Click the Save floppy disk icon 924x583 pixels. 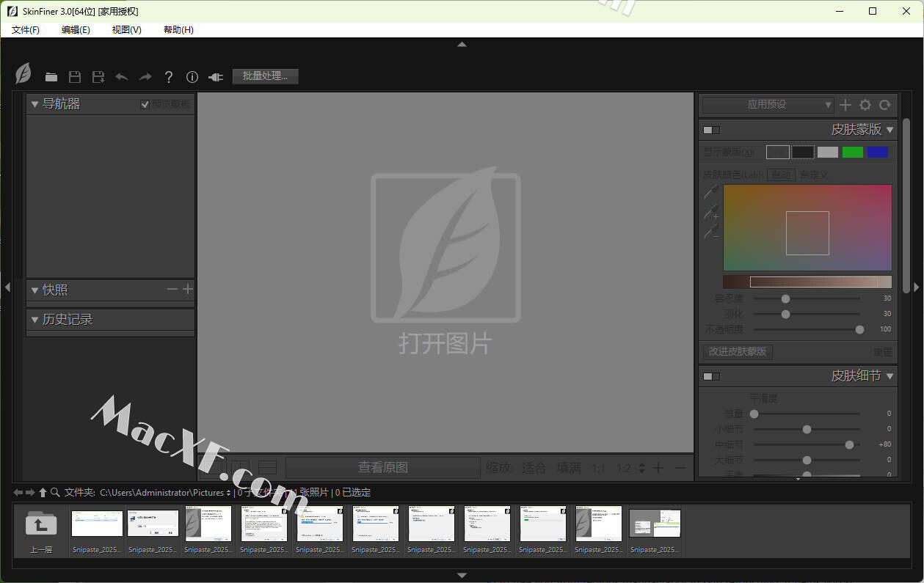tap(74, 77)
